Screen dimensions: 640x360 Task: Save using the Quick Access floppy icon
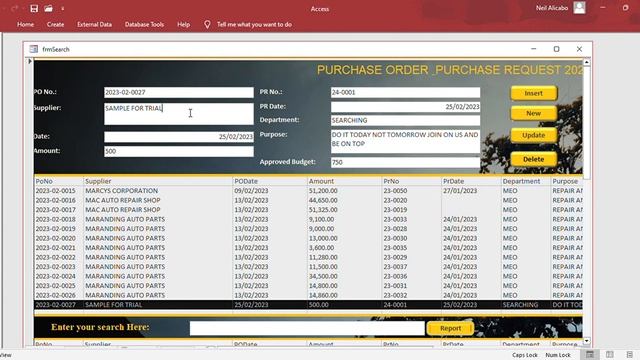[x=34, y=9]
